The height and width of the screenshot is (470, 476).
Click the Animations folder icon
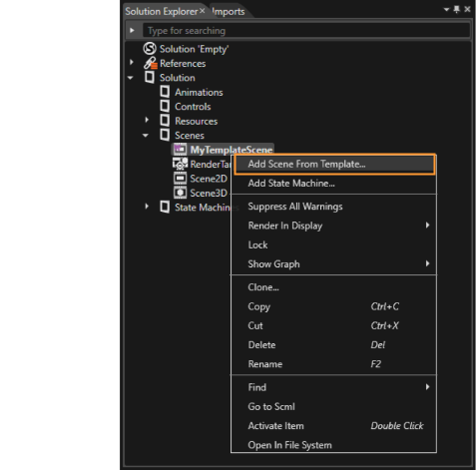pos(165,92)
